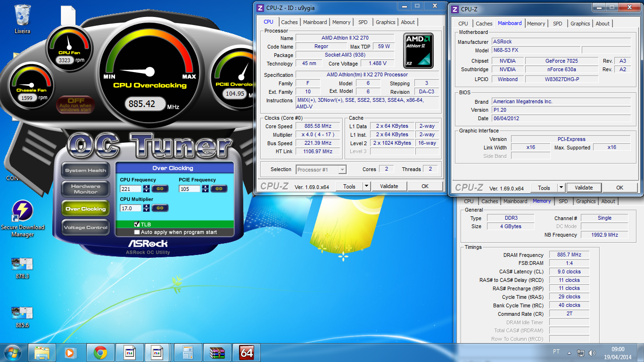Click the PCIE Frequency field showing 105
Screen dimensions: 644x362
click(190, 189)
